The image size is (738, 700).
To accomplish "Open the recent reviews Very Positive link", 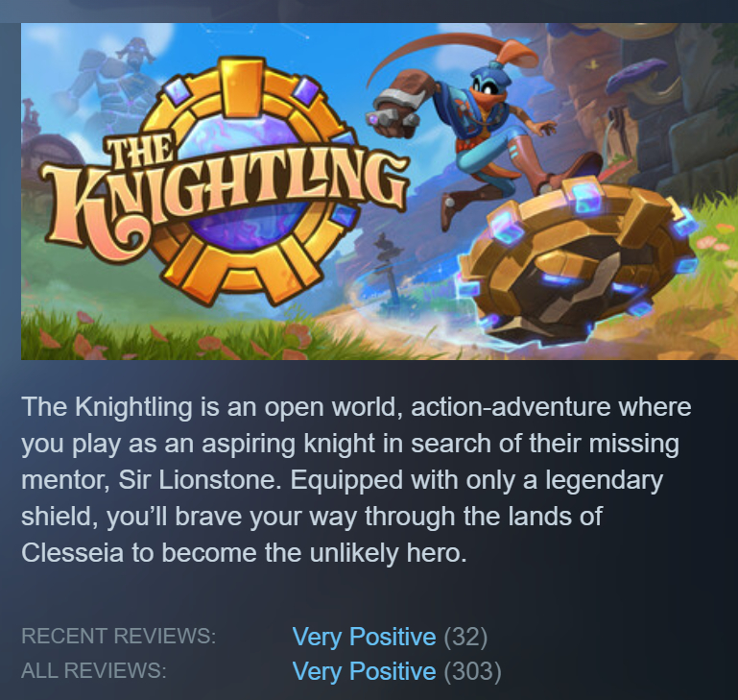I will (364, 637).
